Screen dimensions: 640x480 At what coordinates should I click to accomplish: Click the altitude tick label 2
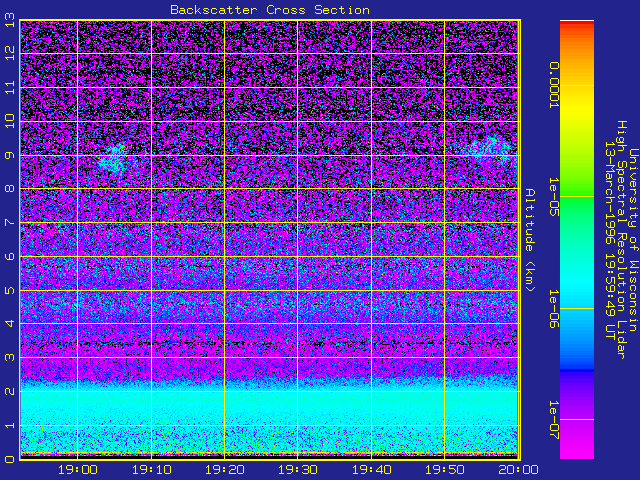point(10,391)
